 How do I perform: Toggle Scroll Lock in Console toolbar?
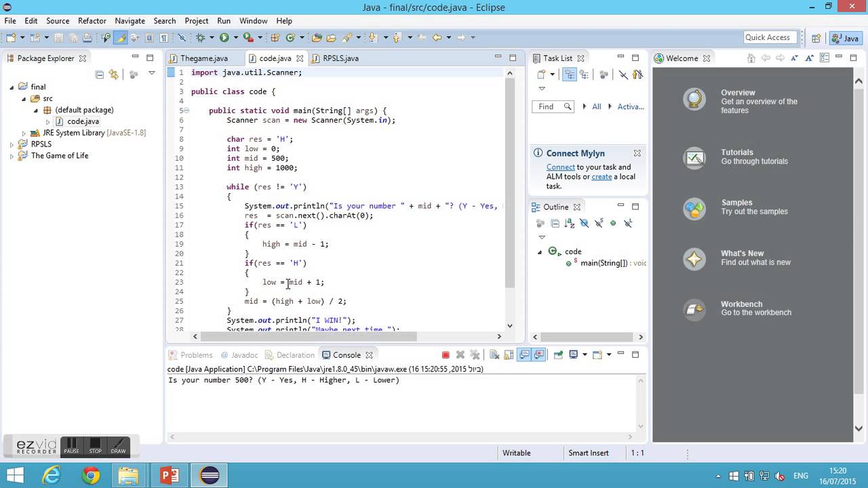pos(509,354)
